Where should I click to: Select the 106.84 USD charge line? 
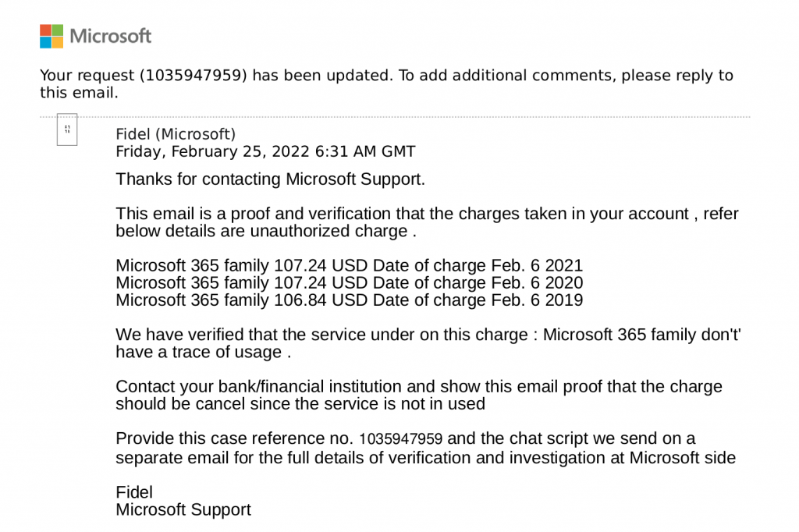349,300
